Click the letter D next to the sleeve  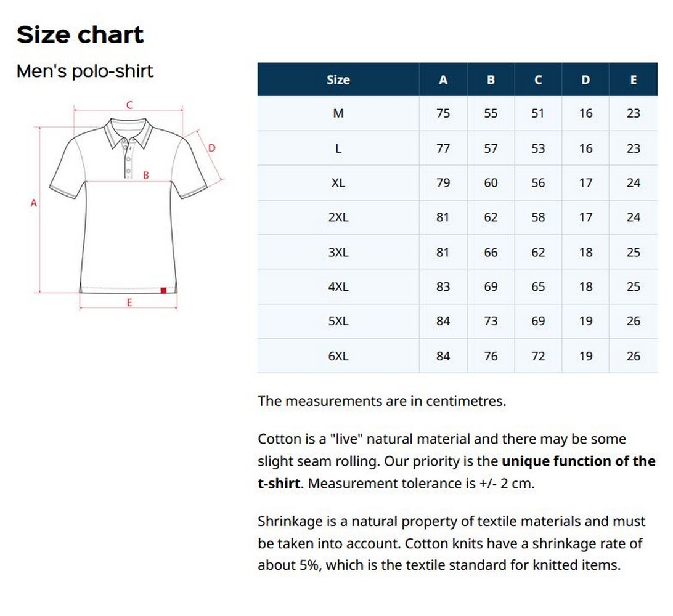tap(211, 148)
